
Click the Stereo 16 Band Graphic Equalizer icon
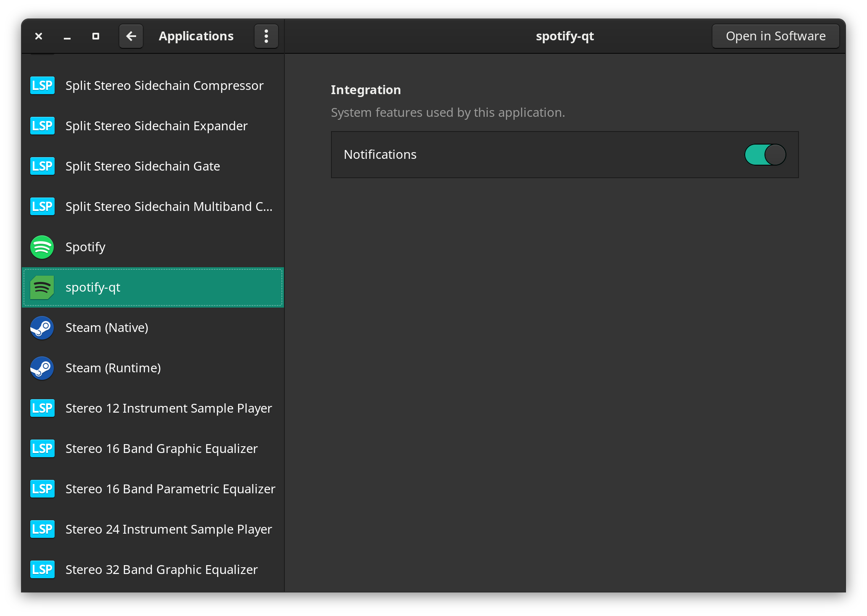[42, 448]
